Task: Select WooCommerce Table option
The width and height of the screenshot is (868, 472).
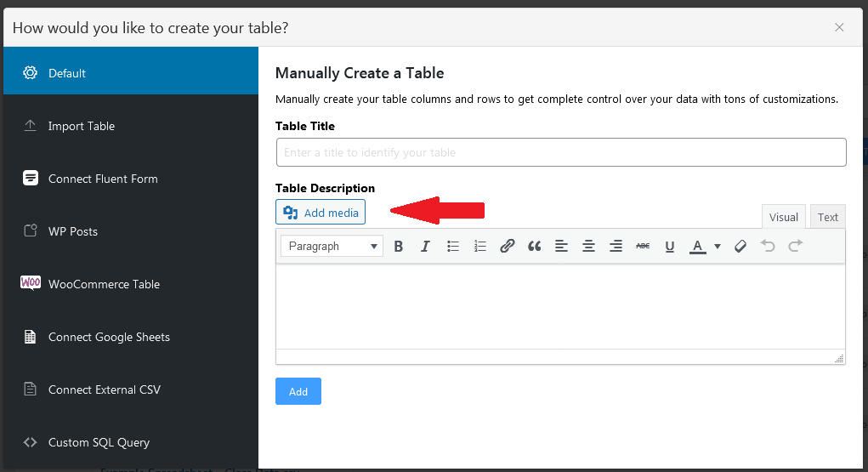Action: 131,284
